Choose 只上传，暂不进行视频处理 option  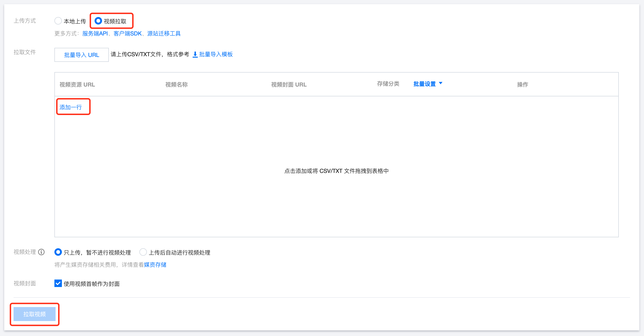[58, 252]
